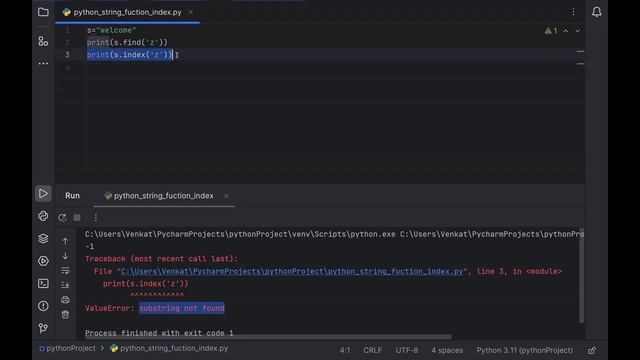Open the notifications bell icon
Image resolution: width=640 pixels, height=360 pixels.
pyautogui.click(x=596, y=12)
